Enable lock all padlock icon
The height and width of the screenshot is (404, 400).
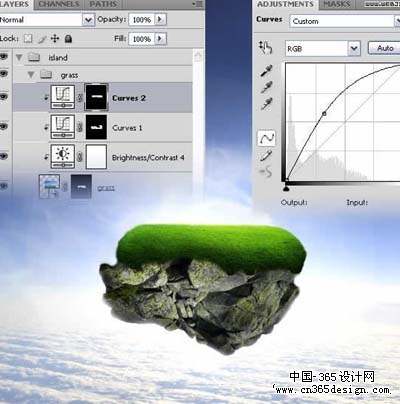coord(68,39)
